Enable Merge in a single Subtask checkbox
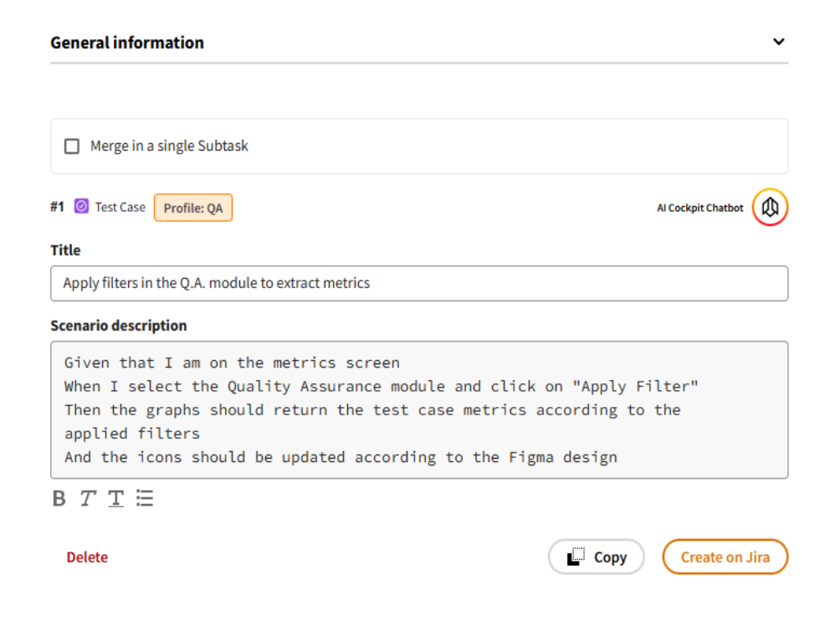This screenshot has height=622, width=840. pos(73,147)
